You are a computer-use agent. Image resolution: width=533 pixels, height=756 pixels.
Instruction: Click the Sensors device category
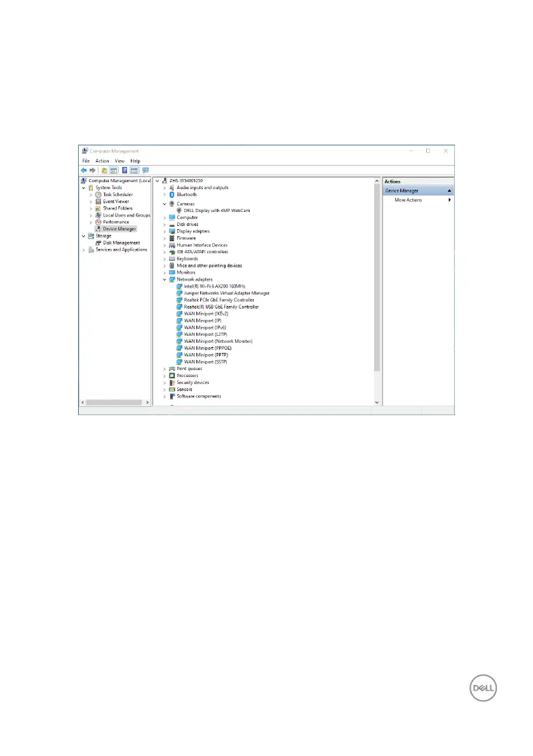[x=184, y=390]
